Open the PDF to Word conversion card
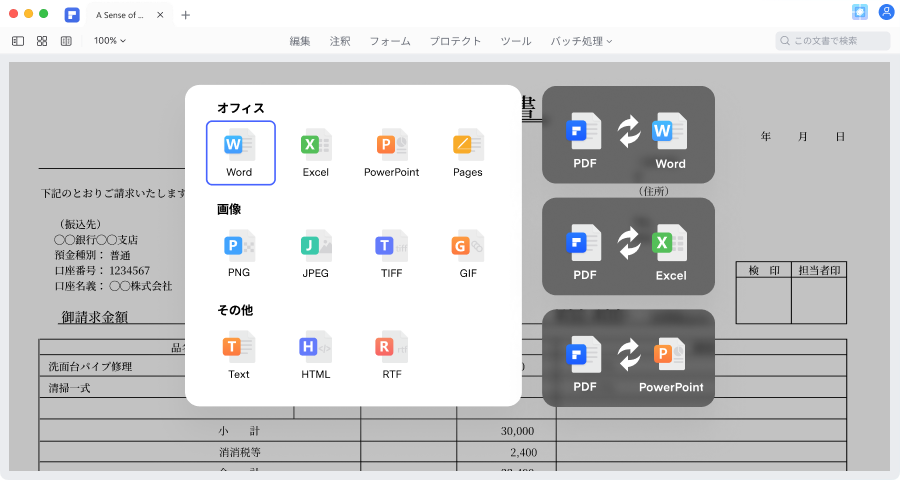The width and height of the screenshot is (900, 480). point(629,135)
